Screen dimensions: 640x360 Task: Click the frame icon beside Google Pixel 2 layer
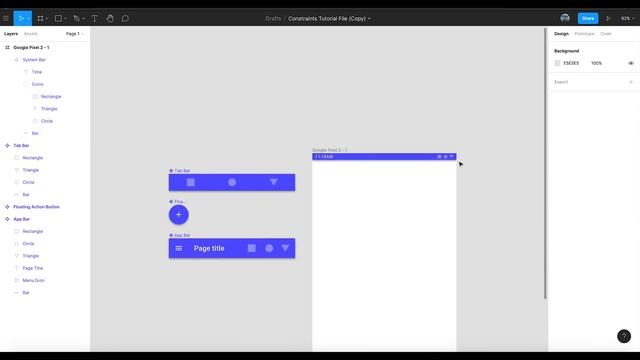click(7, 48)
